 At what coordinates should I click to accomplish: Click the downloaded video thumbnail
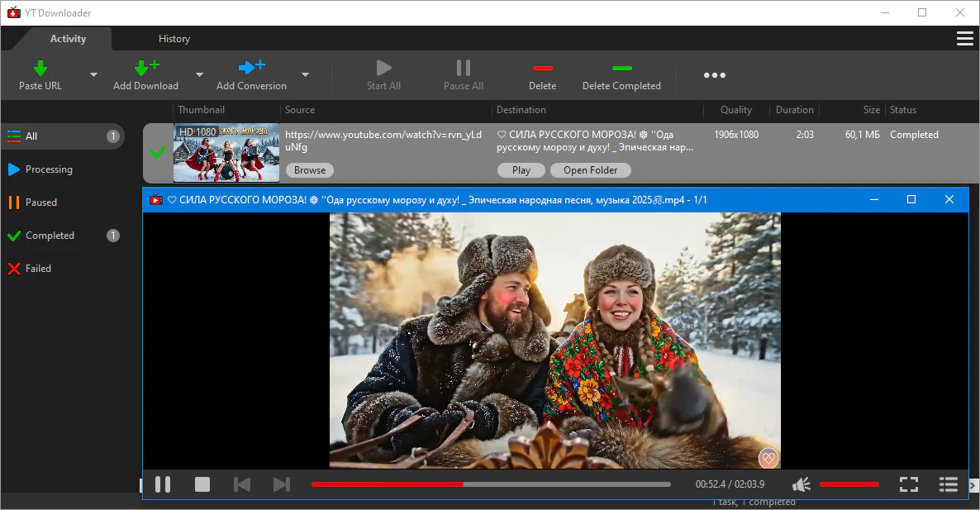click(221, 153)
